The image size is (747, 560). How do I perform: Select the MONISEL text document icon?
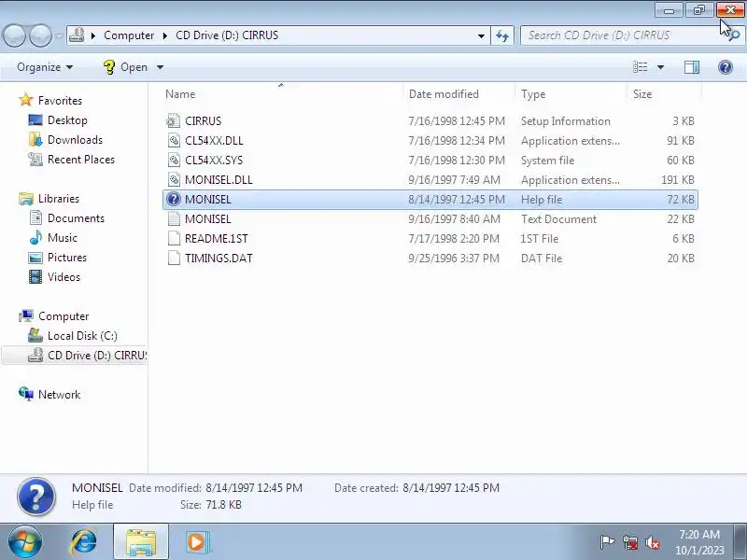tap(174, 218)
